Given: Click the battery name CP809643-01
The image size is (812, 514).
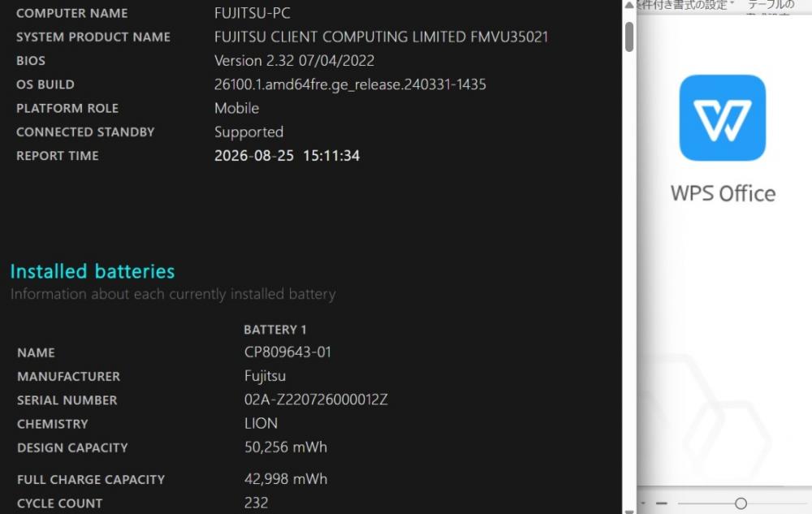Looking at the screenshot, I should [287, 352].
